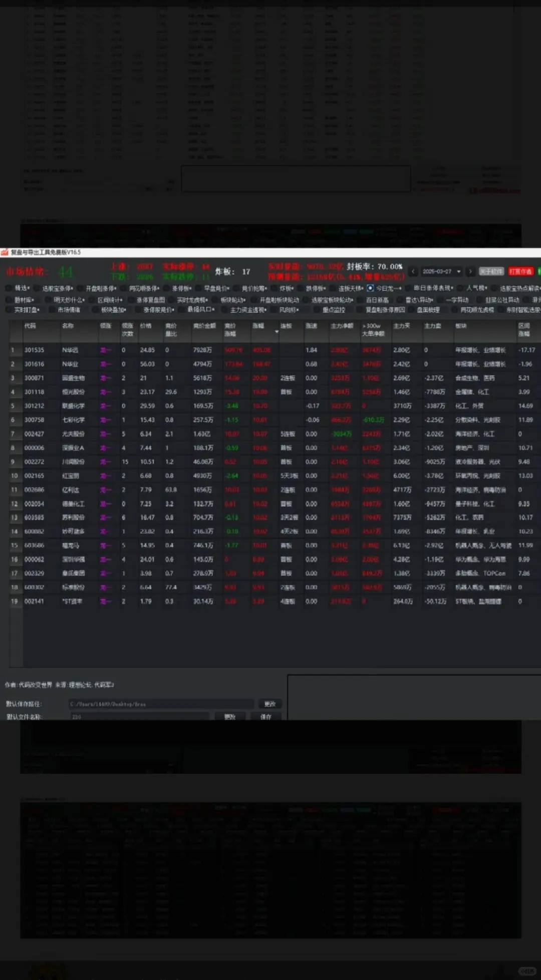Screen dimensions: 541x980
Task: Click 更改 next to the default save path
Action: (269, 704)
